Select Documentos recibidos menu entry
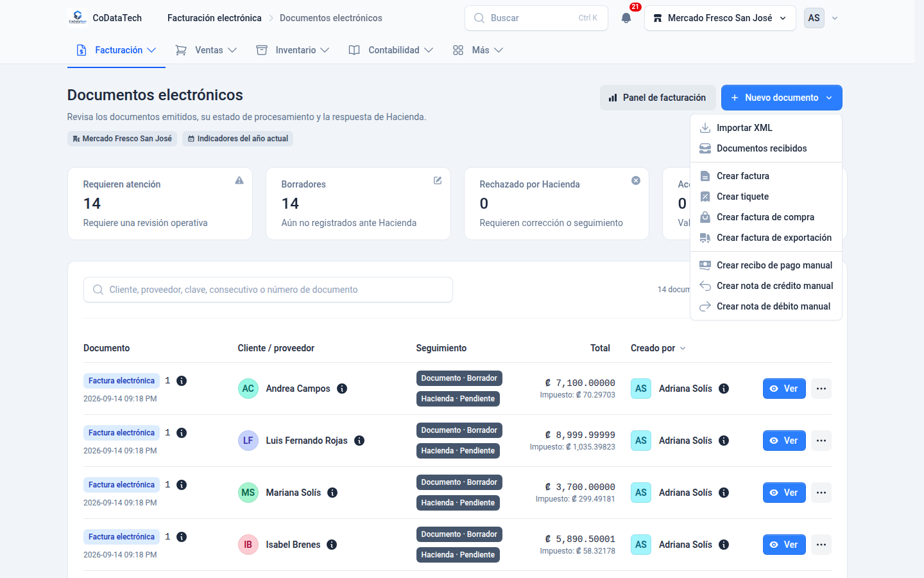This screenshot has height=578, width=924. coord(766,148)
